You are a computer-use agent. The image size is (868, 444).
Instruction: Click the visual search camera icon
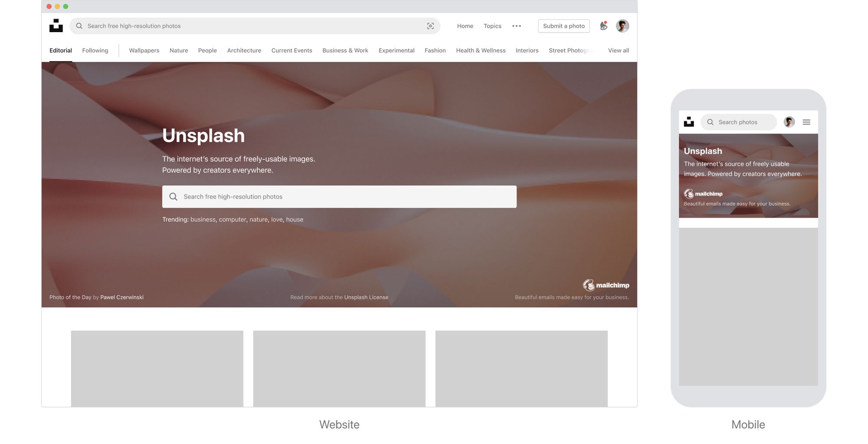430,26
